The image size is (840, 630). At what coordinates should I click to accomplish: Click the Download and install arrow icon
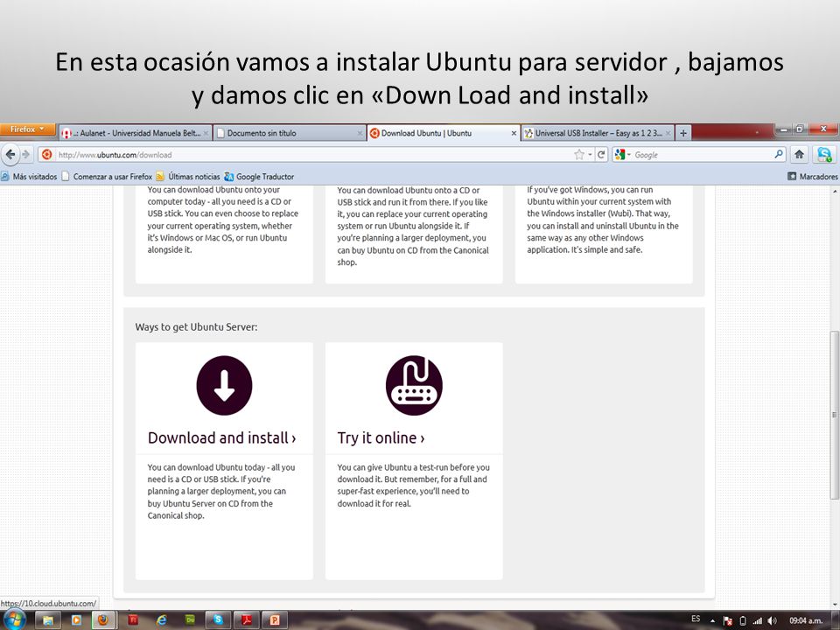224,386
